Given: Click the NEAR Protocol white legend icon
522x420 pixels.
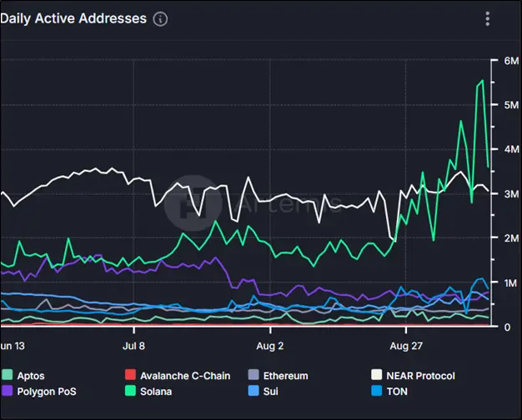Looking at the screenshot, I should [x=377, y=376].
